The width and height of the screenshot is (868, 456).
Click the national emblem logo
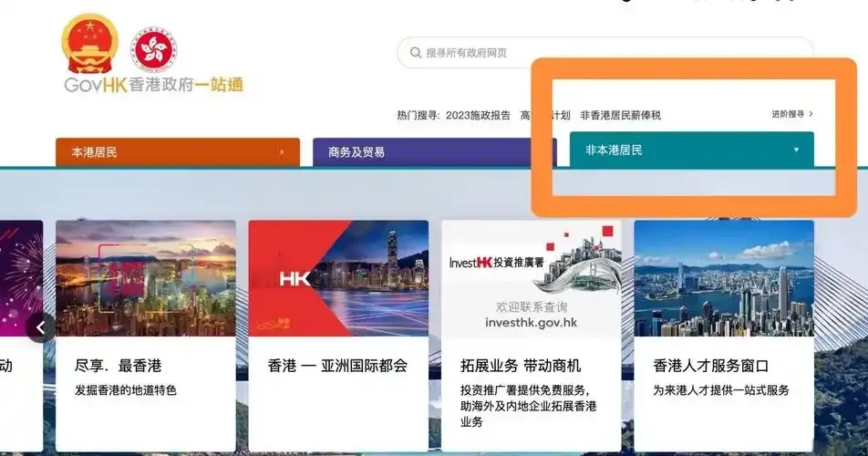(x=89, y=45)
